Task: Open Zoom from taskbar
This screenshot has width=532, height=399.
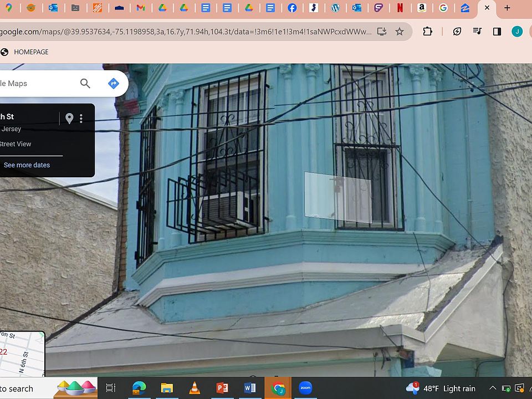Action: 305,388
